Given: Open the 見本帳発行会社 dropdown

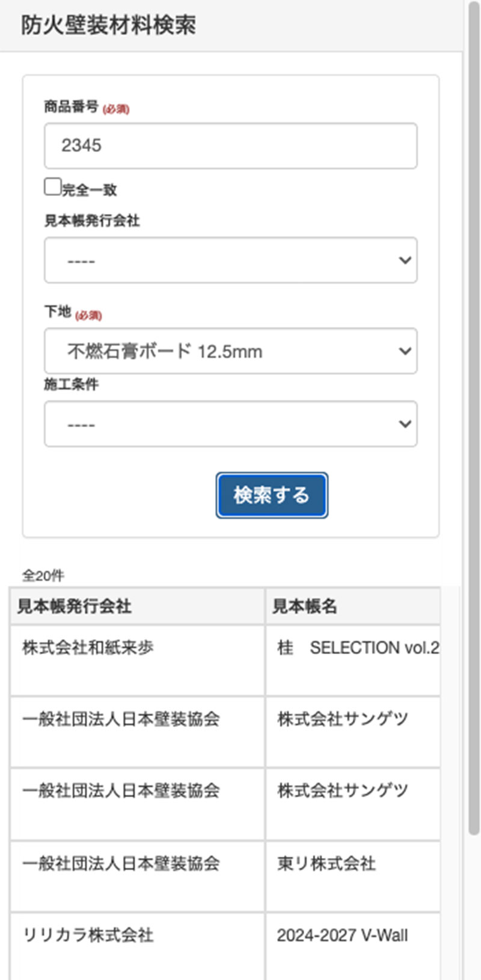Looking at the screenshot, I should click(230, 260).
